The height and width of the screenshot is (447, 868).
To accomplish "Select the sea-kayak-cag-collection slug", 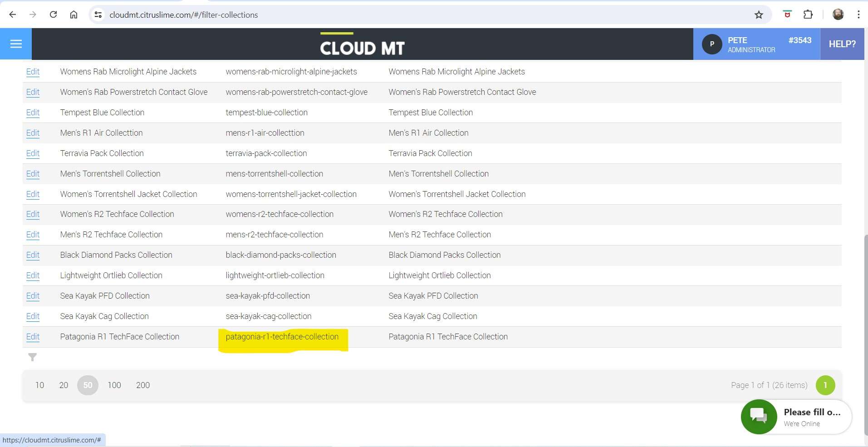I will pos(269,316).
